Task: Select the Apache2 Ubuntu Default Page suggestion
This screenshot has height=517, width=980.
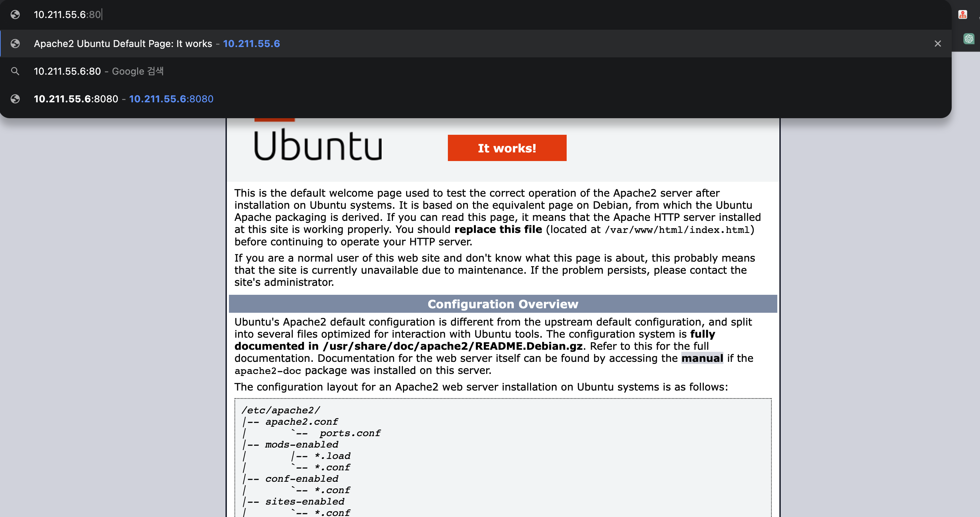Action: coord(123,44)
